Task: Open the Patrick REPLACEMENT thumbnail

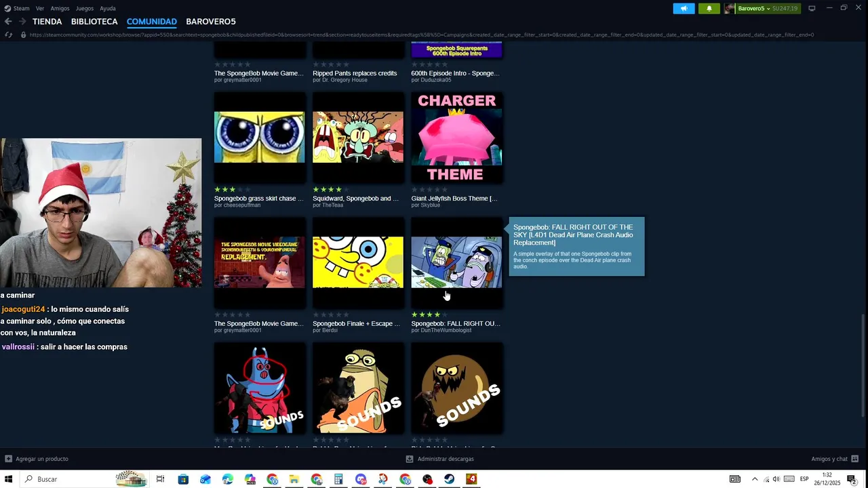Action: tap(260, 262)
